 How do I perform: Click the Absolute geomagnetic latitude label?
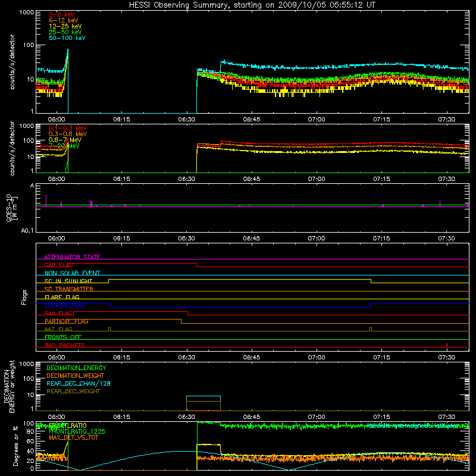(x=412, y=425)
